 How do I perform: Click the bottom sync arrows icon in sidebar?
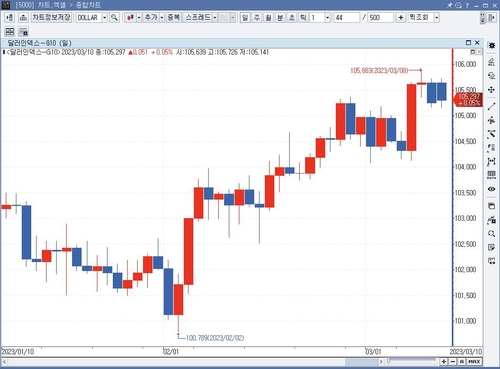click(491, 261)
